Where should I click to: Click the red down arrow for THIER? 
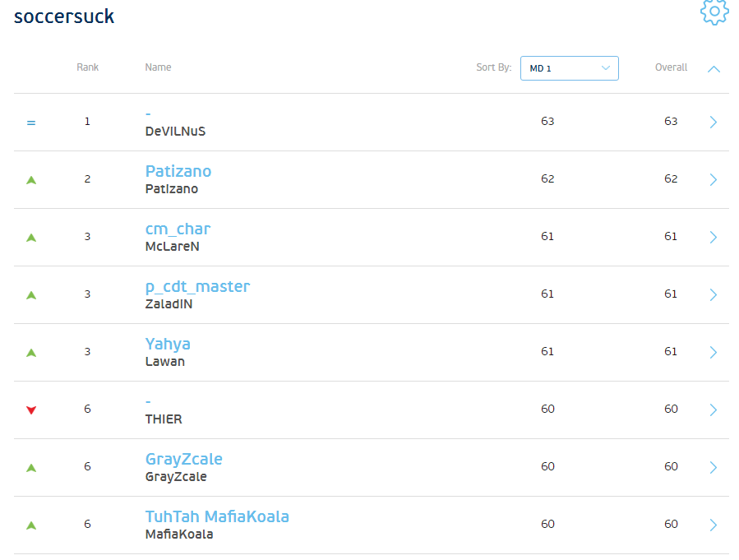click(31, 410)
